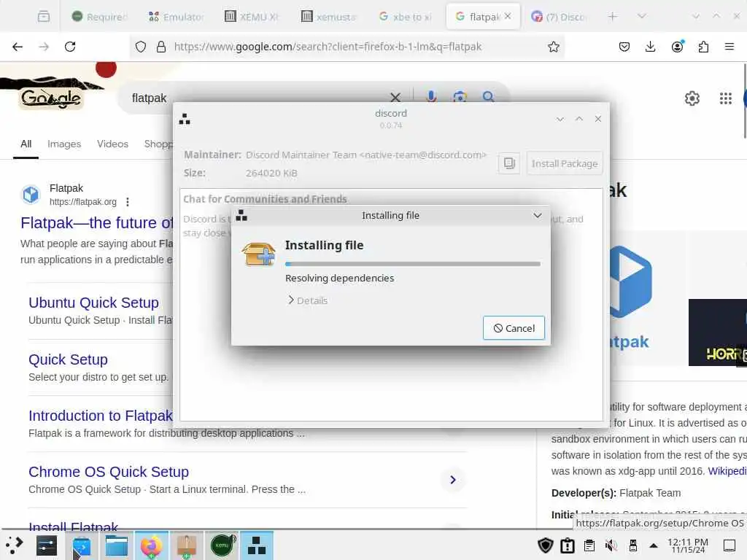Open Firefox downloads panel

[x=650, y=47]
